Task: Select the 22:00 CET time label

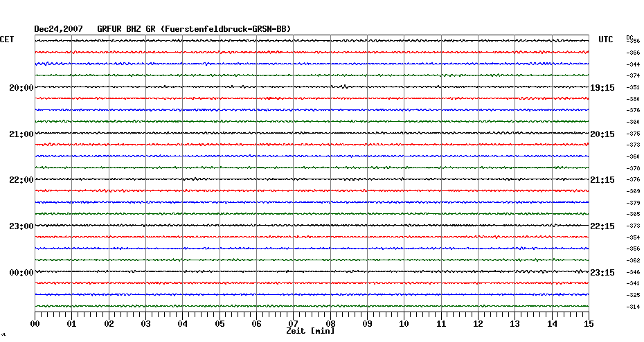Action: coord(21,180)
